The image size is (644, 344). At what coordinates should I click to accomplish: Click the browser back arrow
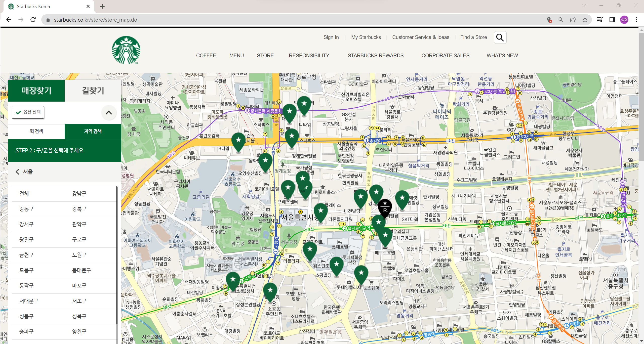[x=9, y=20]
